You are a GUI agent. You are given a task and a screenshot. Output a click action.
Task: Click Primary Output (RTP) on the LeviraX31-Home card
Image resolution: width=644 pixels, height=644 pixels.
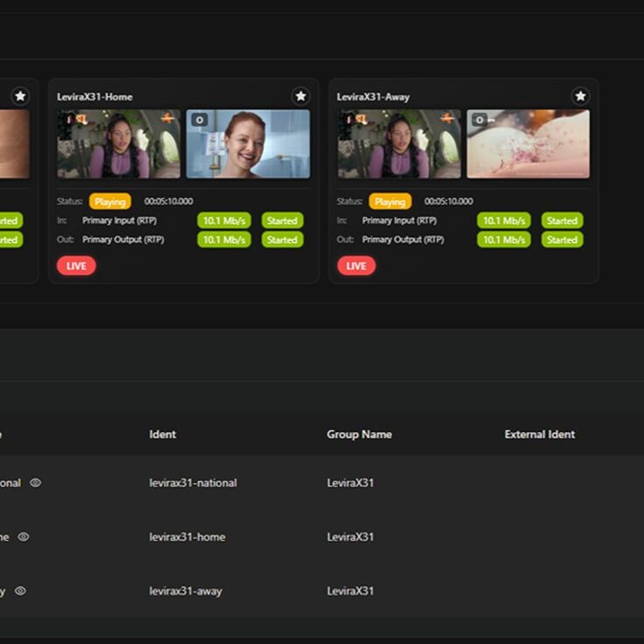122,240
